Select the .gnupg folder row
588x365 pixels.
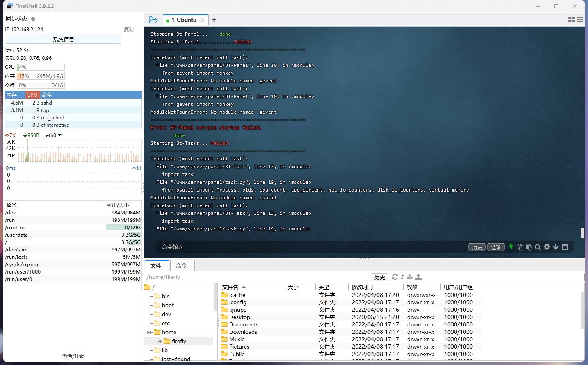point(351,310)
